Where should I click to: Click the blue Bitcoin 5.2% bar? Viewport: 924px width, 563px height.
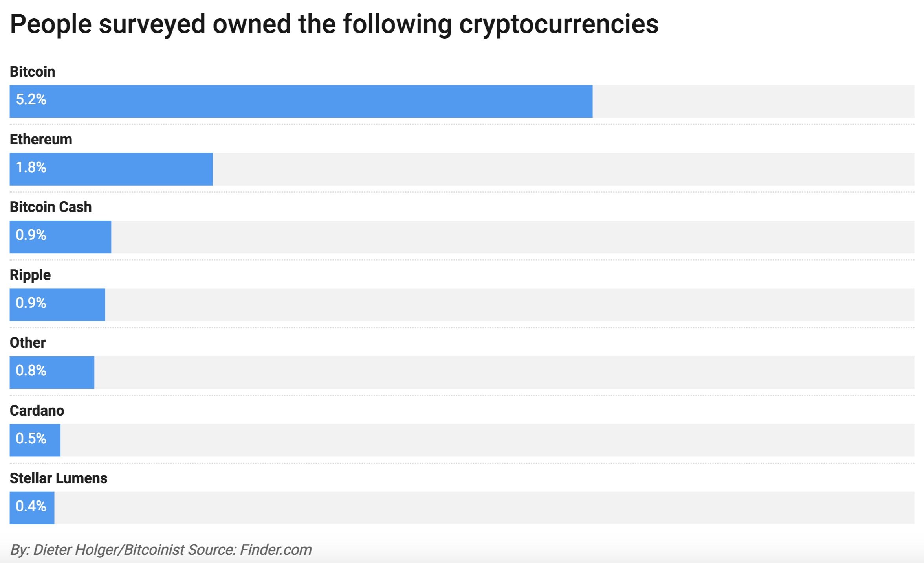301,101
